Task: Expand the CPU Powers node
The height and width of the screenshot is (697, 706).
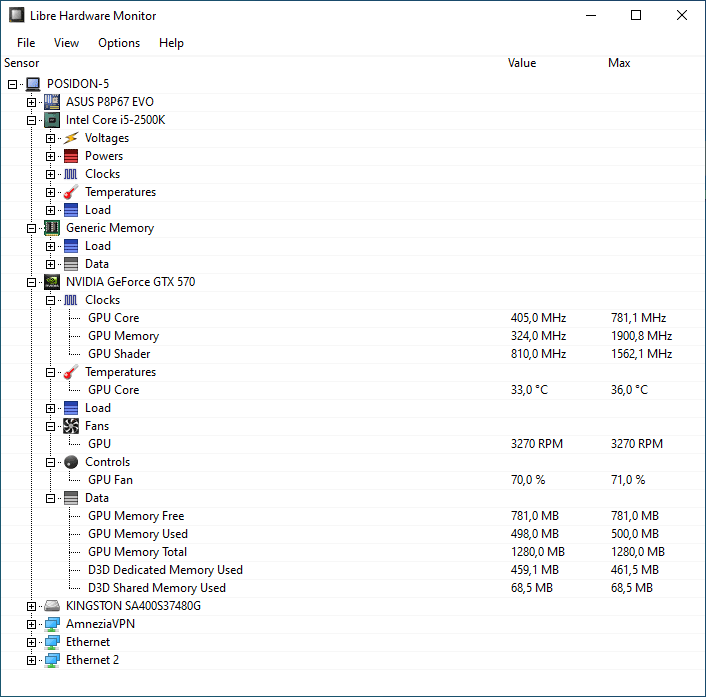Action: coord(50,156)
